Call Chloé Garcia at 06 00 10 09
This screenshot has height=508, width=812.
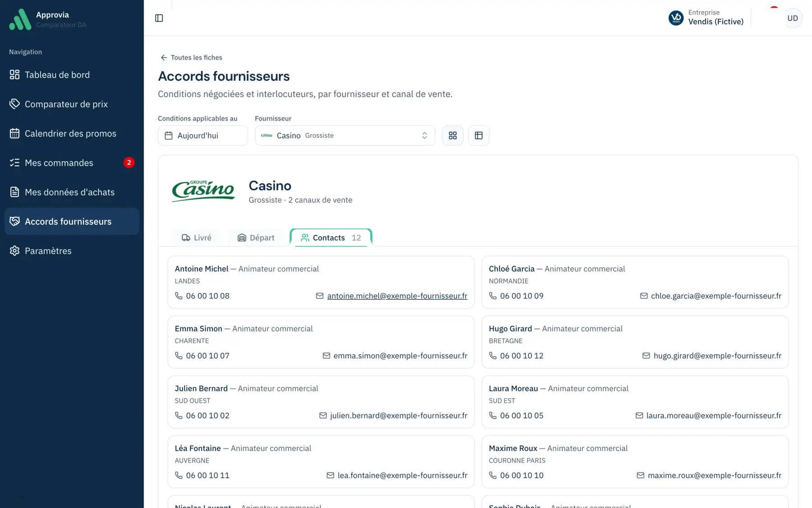pos(521,296)
